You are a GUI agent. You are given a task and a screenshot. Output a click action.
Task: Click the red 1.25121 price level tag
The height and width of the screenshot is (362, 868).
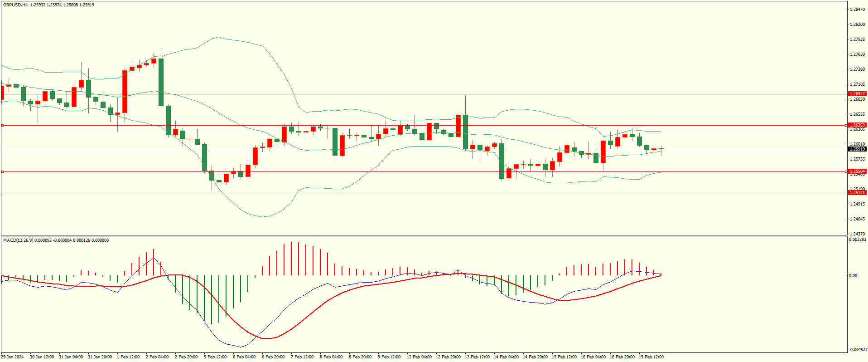click(857, 193)
